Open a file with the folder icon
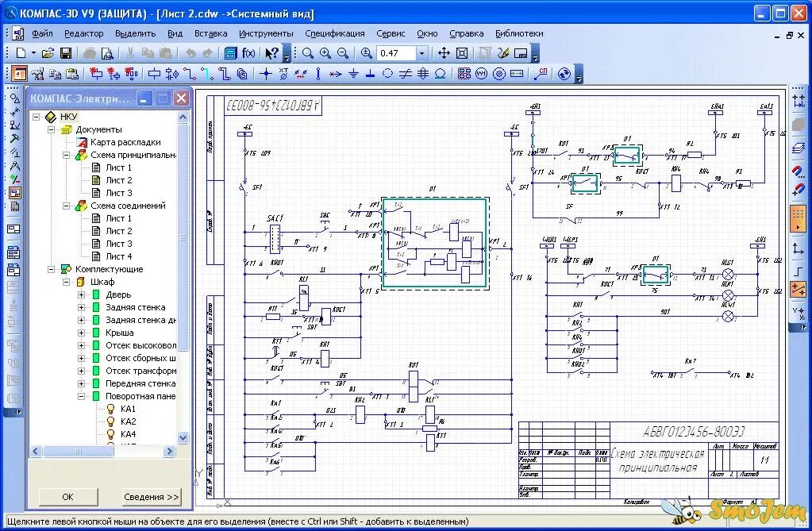Screen dimensions: 812x531 [48, 53]
